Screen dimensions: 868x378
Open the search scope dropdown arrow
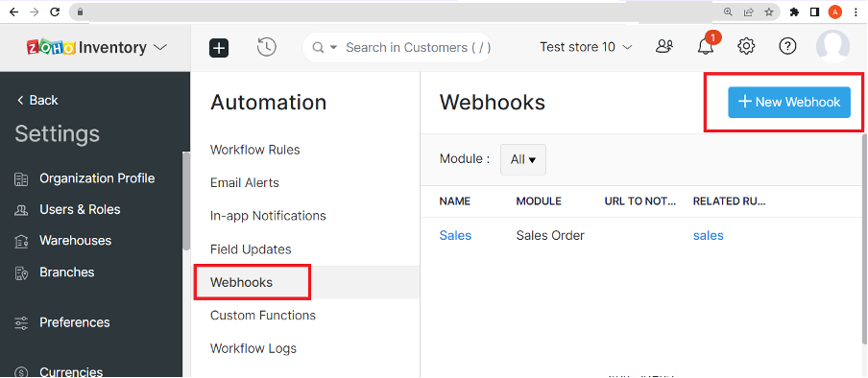click(x=333, y=48)
